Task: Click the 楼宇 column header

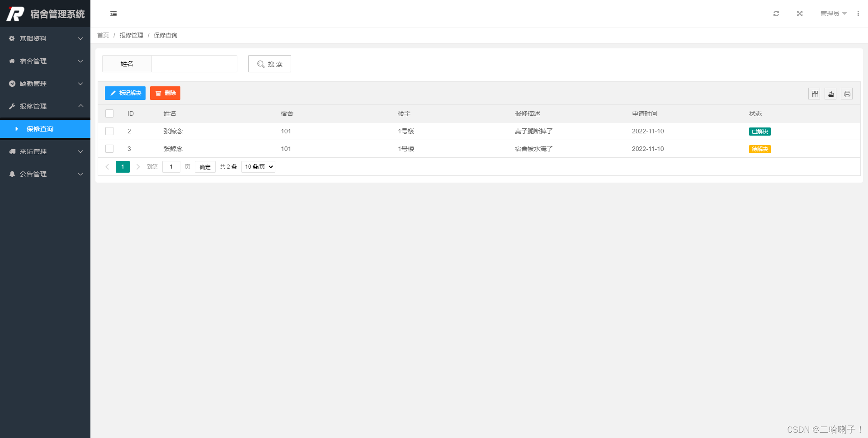Action: point(404,113)
